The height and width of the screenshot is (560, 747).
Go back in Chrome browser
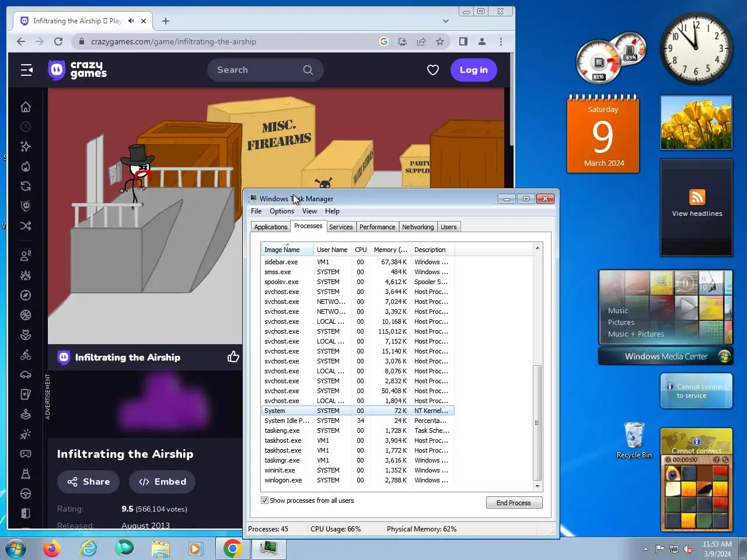pos(21,41)
